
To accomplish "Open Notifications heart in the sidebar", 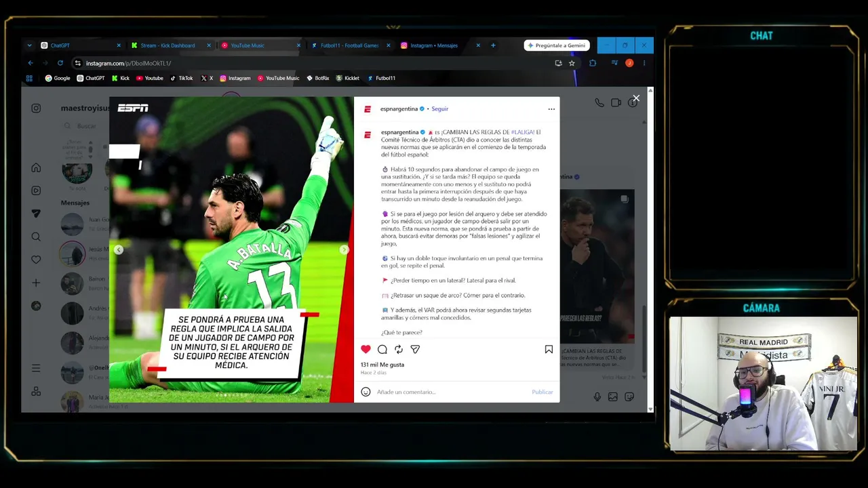I will tap(36, 260).
